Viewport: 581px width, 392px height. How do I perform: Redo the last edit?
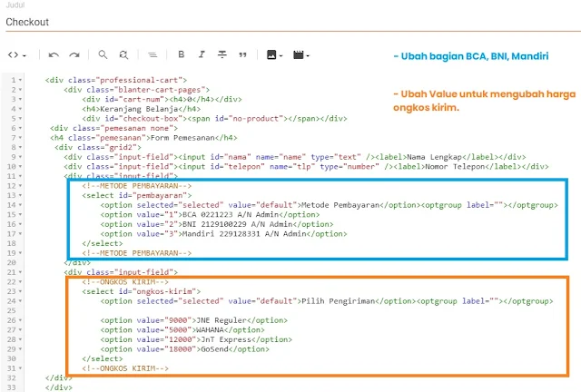pos(74,54)
